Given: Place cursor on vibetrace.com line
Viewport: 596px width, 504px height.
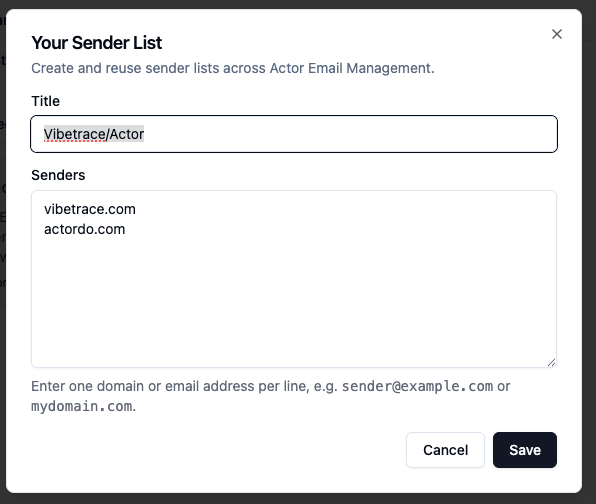Looking at the screenshot, I should point(90,209).
